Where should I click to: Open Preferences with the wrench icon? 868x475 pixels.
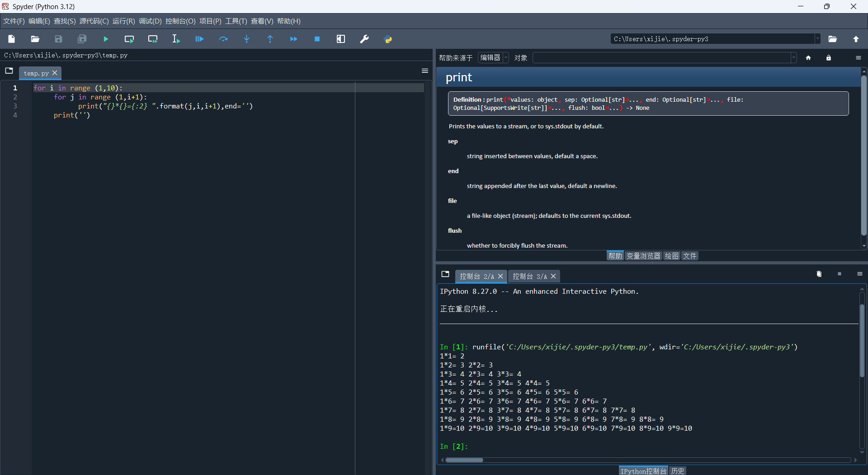coord(364,39)
